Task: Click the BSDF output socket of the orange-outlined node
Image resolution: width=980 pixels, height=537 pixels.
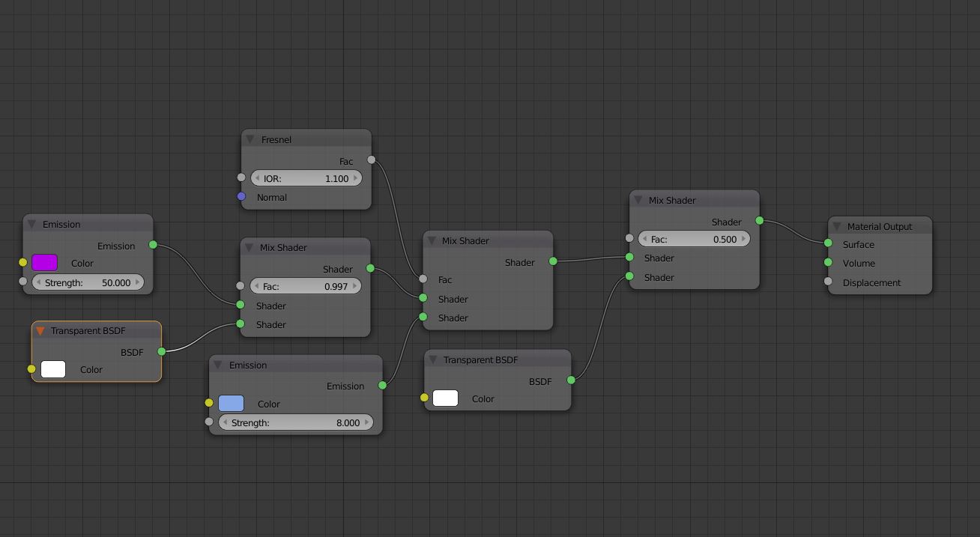Action: point(161,351)
